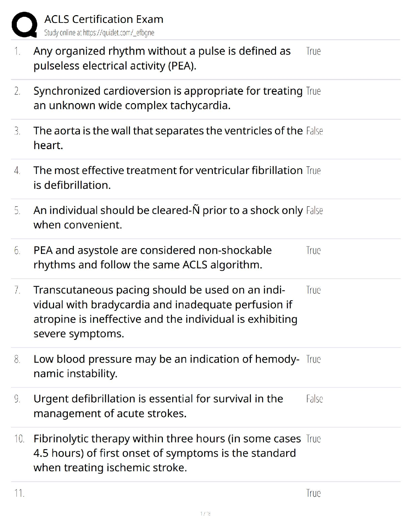Select the low blood pressure statement
Viewport: 411px width, 532px height.
click(x=166, y=366)
